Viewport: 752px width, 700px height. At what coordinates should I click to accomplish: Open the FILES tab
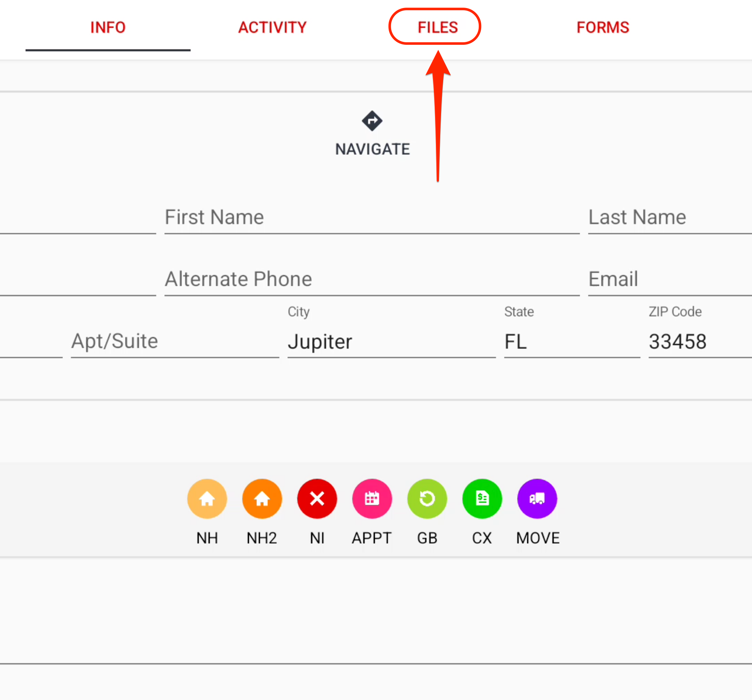click(x=438, y=27)
